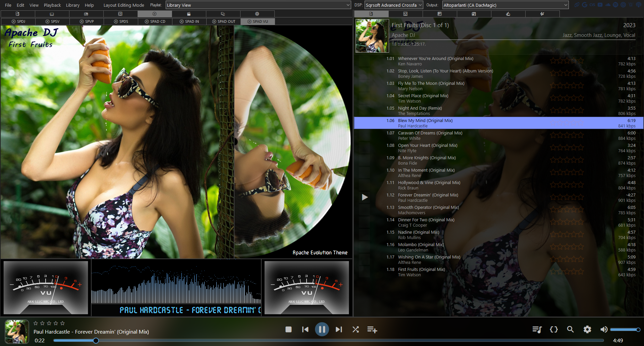Screen dimensions: 644x346
Task: Click the stacked windows icon tab
Action: click(x=474, y=14)
